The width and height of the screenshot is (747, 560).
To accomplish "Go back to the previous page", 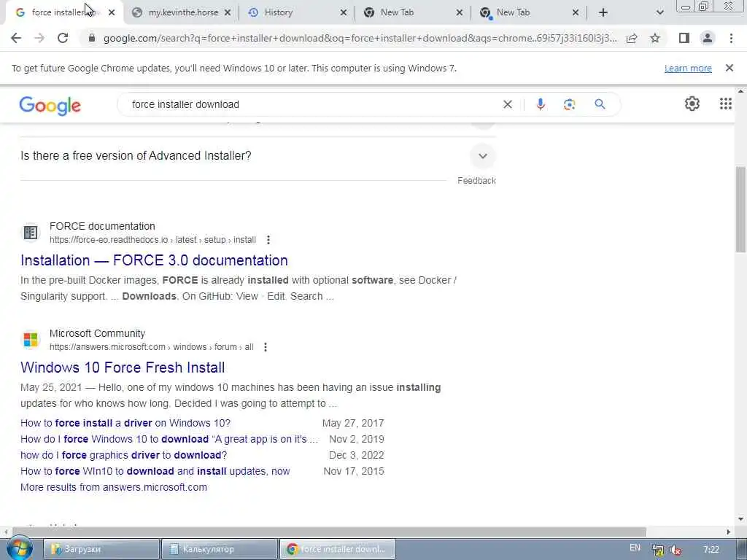I will click(x=16, y=38).
